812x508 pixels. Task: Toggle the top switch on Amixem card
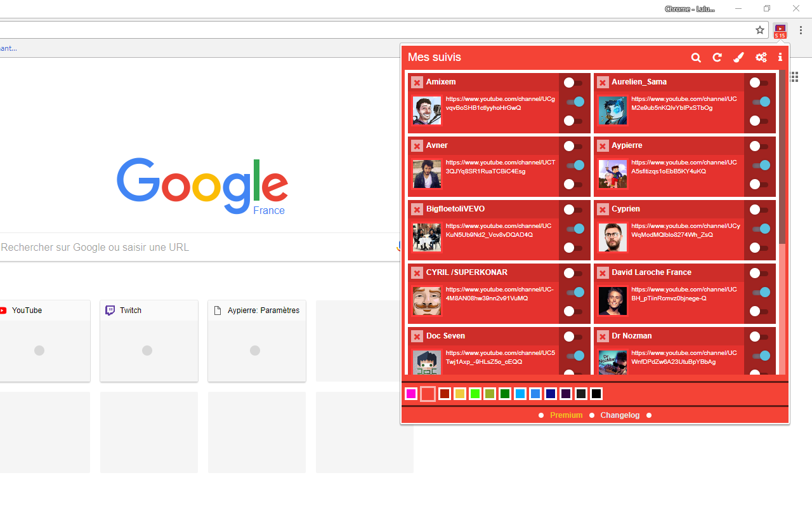click(x=573, y=83)
